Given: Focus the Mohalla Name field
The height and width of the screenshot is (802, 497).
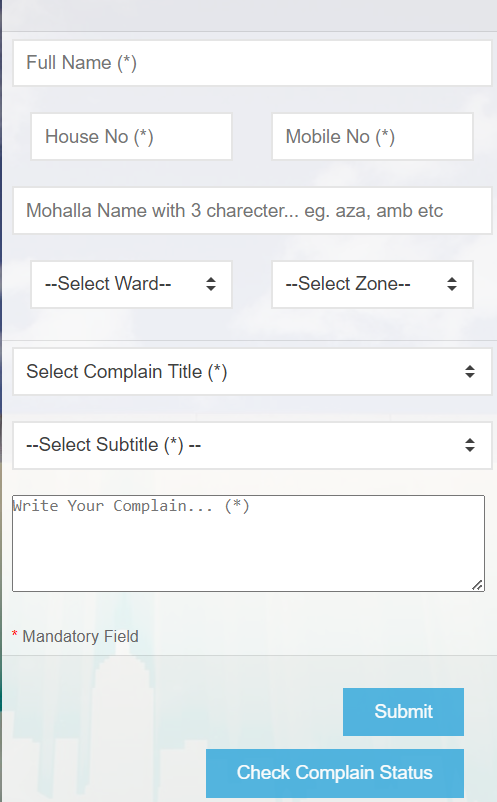Looking at the screenshot, I should pos(252,211).
